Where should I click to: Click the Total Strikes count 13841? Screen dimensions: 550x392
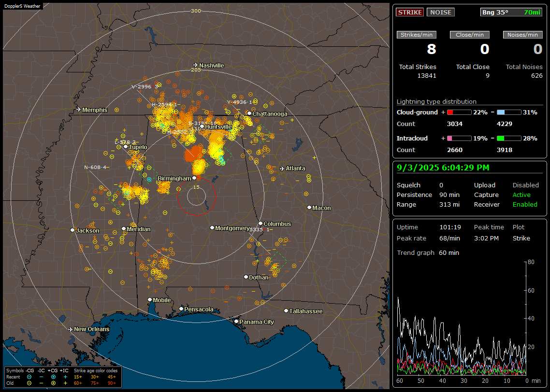point(427,75)
